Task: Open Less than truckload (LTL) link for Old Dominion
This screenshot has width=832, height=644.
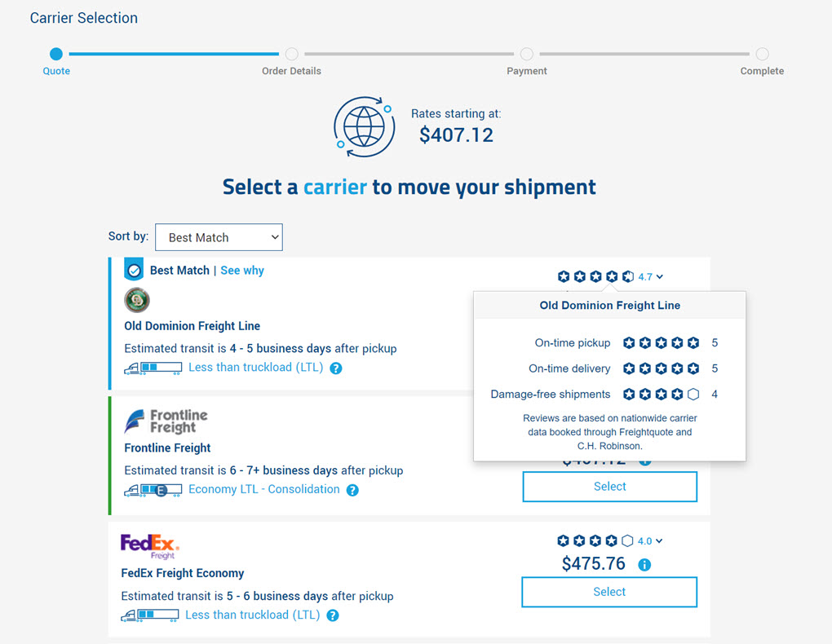Action: coord(256,367)
